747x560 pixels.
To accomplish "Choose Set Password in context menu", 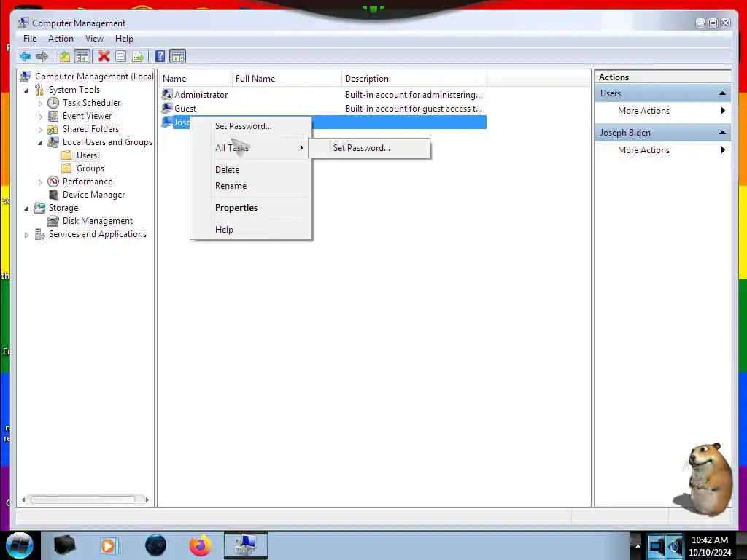I will [251, 126].
